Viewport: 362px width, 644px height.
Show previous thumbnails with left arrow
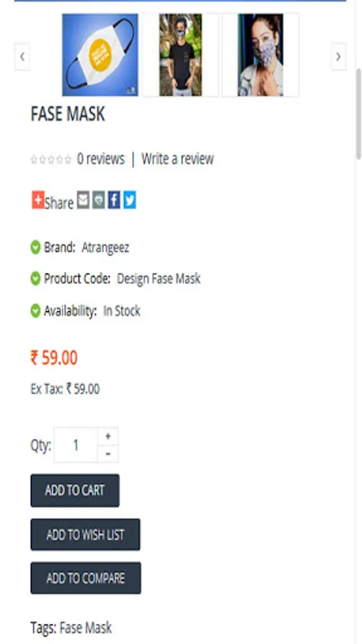click(22, 57)
